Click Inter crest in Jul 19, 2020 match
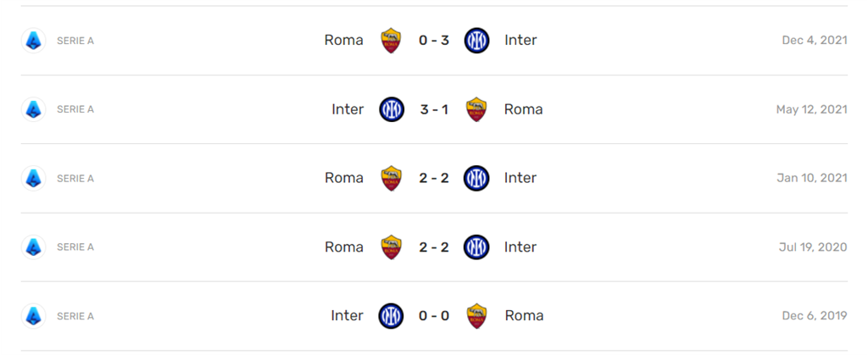 pos(477,247)
